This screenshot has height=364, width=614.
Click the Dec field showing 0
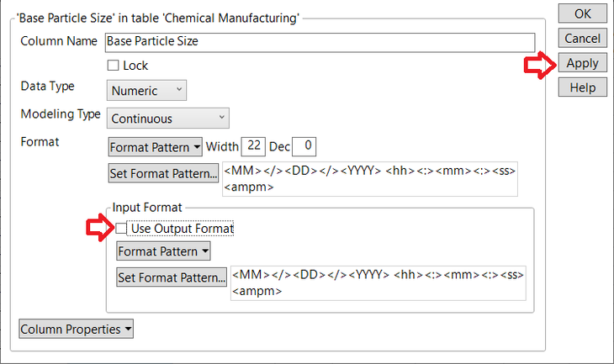tap(306, 147)
